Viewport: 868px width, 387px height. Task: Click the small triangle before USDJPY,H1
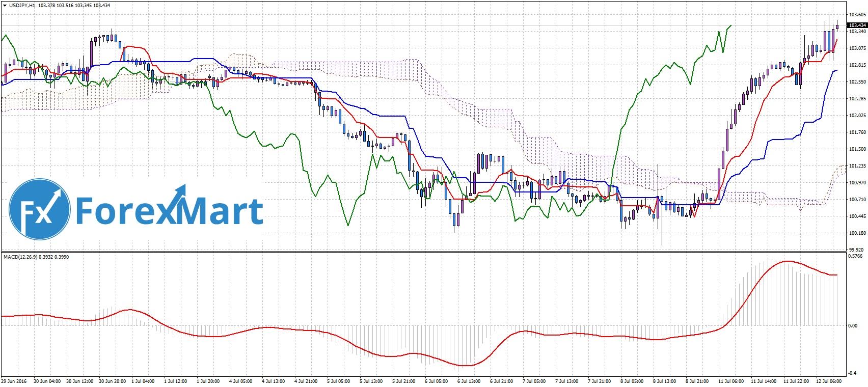[4, 6]
